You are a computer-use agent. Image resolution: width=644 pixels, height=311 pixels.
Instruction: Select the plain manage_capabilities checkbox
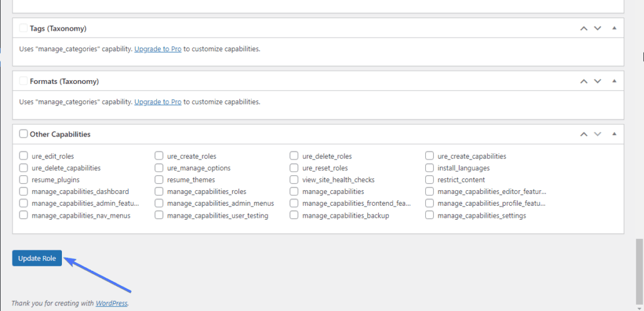(x=294, y=191)
